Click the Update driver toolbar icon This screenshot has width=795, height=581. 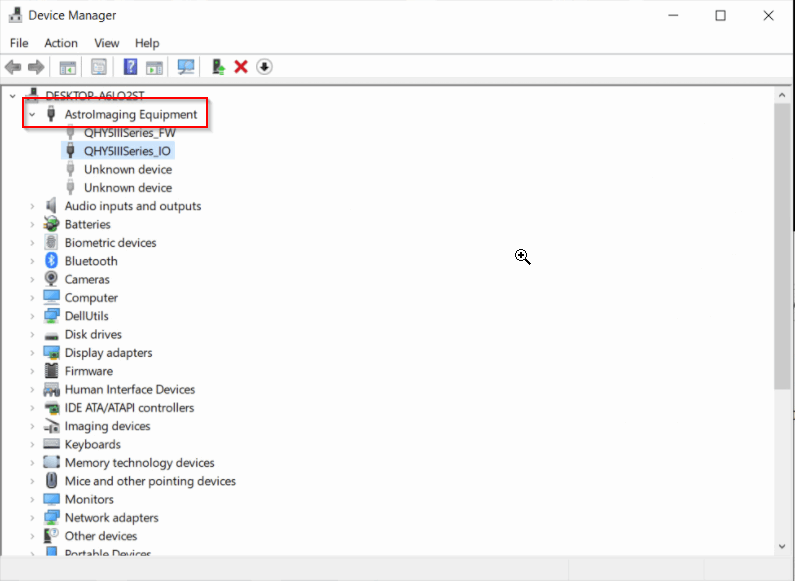[x=218, y=66]
